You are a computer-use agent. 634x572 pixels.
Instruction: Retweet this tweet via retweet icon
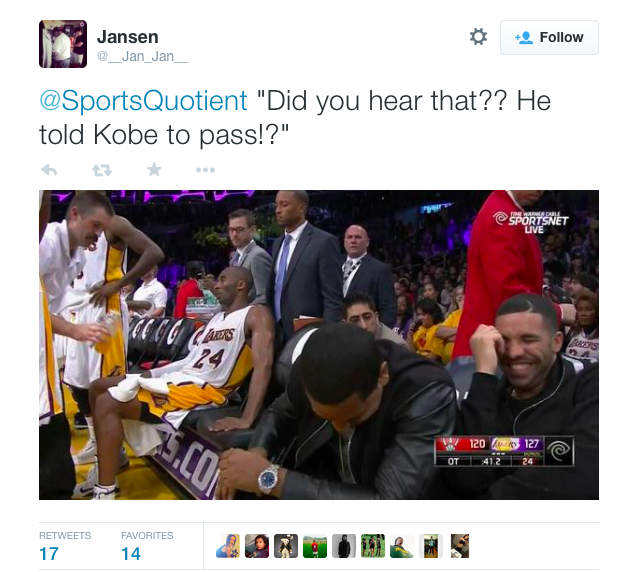(x=101, y=170)
